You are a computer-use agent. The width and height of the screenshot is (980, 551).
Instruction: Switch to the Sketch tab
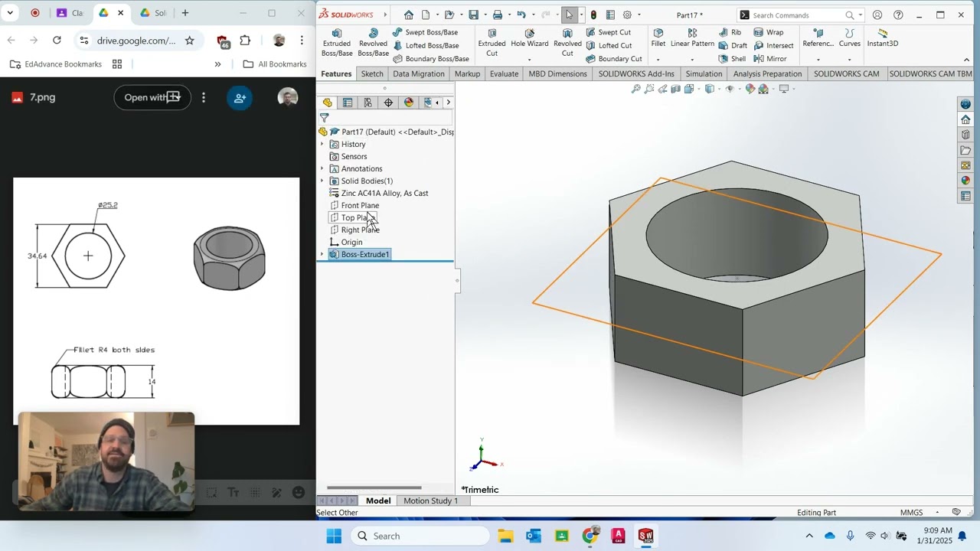(372, 73)
